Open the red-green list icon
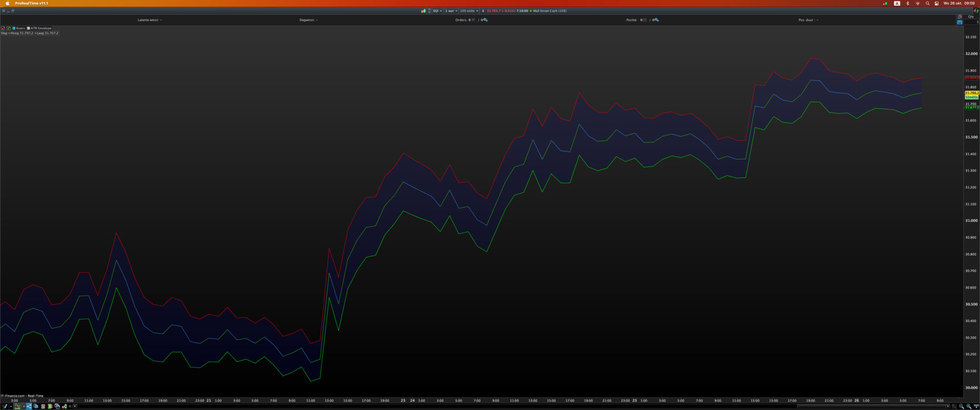980x410 pixels. point(43,406)
